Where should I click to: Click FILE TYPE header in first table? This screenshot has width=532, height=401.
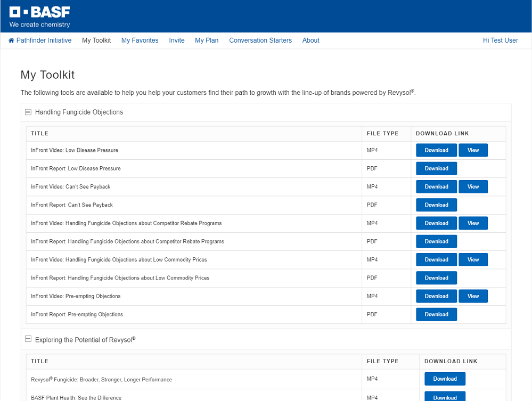pos(382,134)
